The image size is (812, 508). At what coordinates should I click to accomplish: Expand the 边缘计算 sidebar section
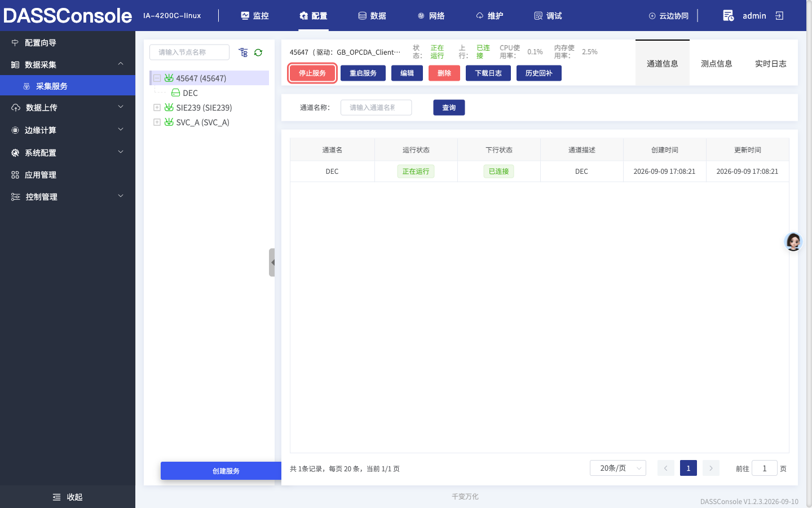pos(121,130)
